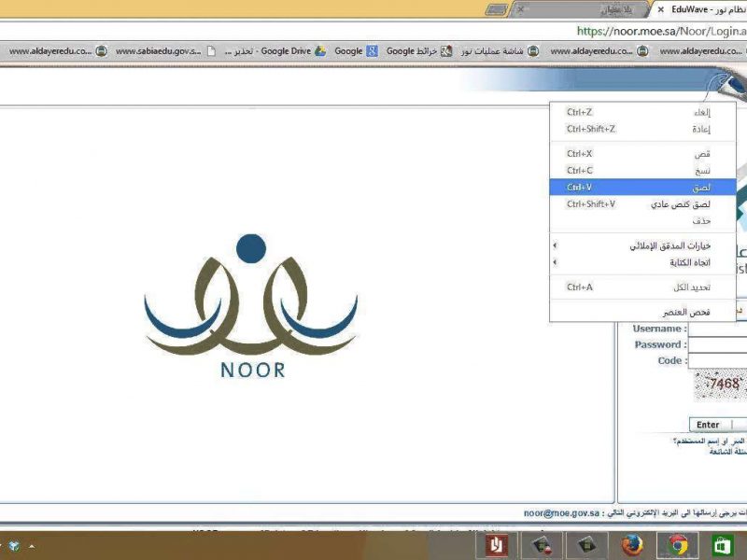Click the NOOR logo image
The height and width of the screenshot is (560, 747).
point(251,306)
